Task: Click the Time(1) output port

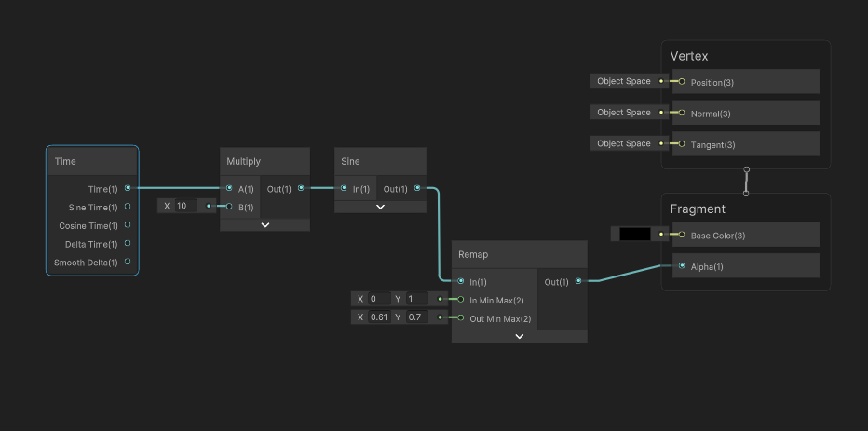Action: pos(128,188)
